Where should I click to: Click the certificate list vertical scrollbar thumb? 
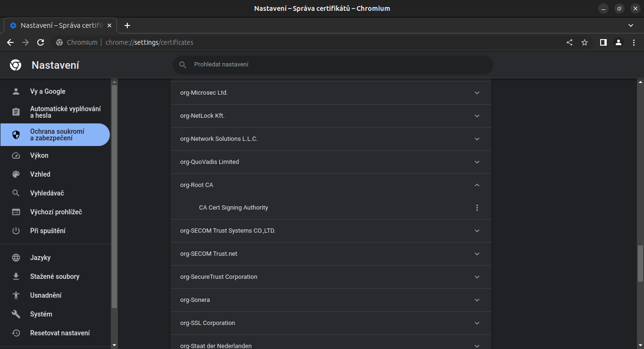pos(640,263)
